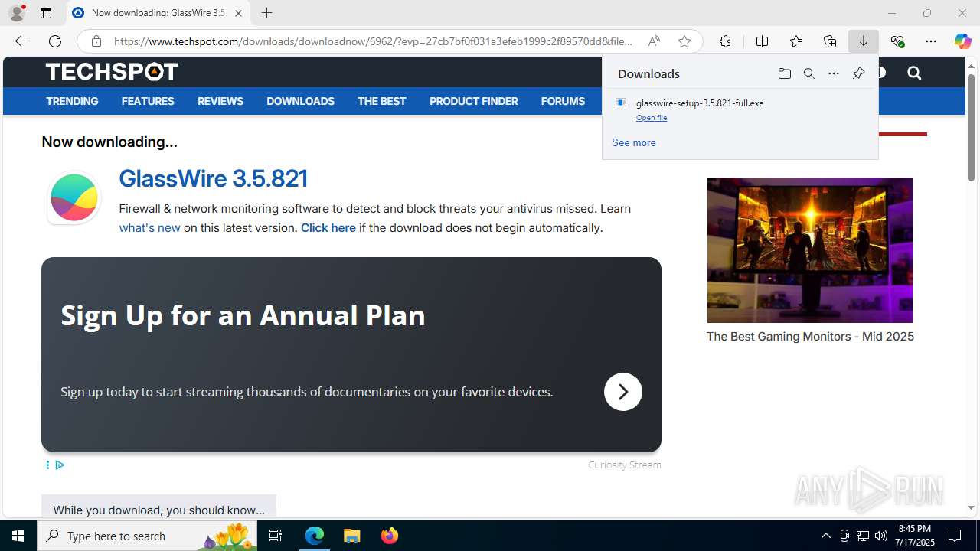Open the volume control tray icon

pyautogui.click(x=881, y=536)
